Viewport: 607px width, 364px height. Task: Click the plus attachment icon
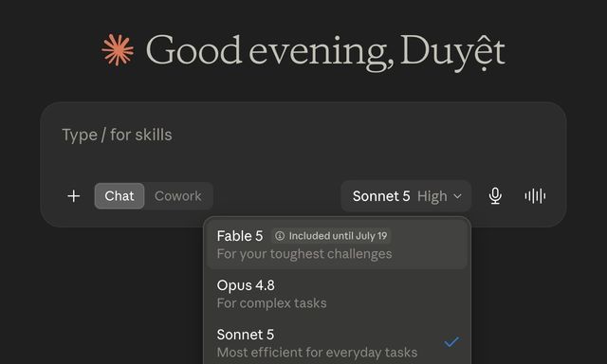point(74,196)
